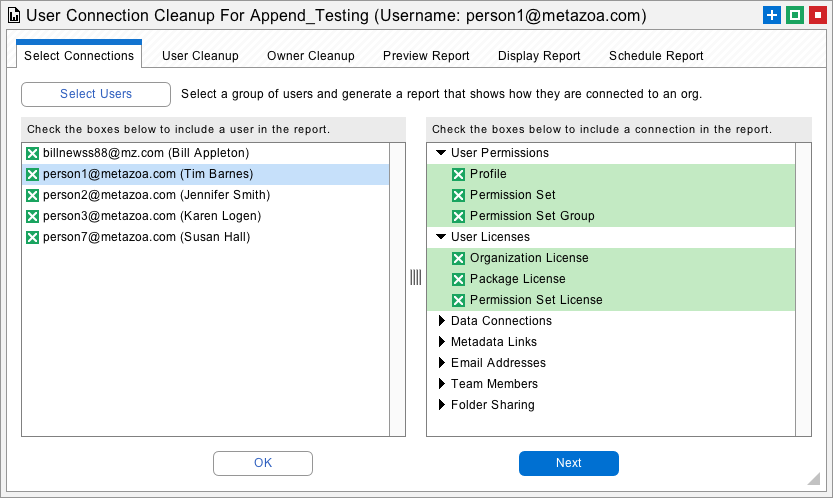Click the users list vertical scrollbar
This screenshot has height=498, width=833.
click(x=397, y=290)
